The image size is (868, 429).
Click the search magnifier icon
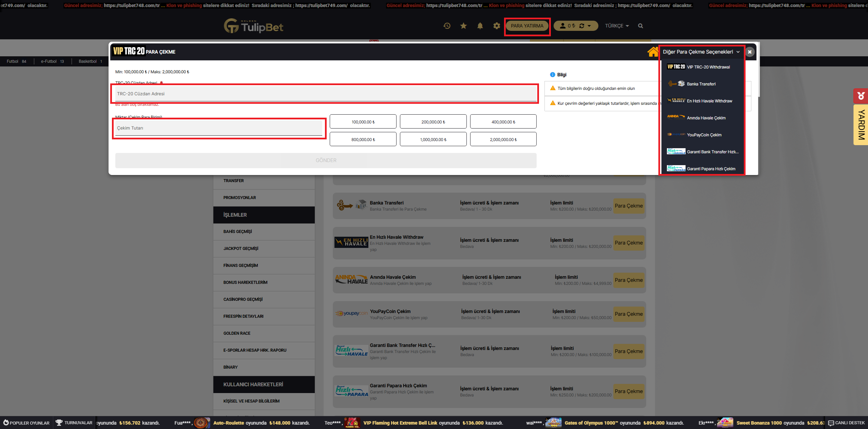(x=640, y=26)
